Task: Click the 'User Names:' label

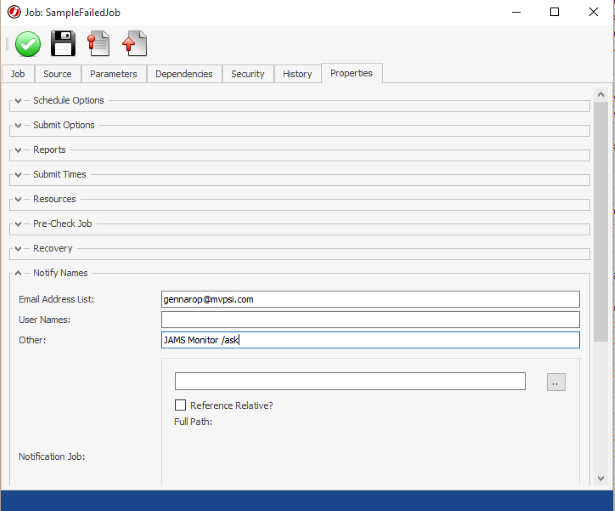Action: 45,320
